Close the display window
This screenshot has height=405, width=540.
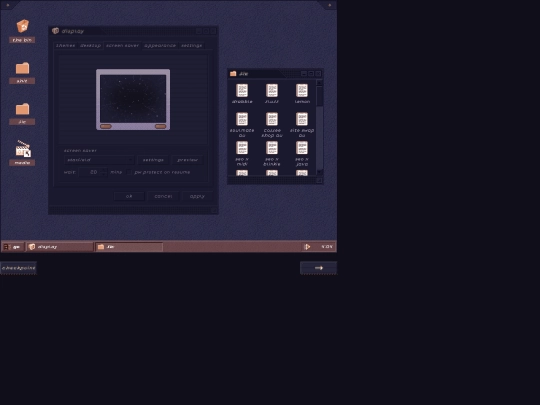point(213,31)
